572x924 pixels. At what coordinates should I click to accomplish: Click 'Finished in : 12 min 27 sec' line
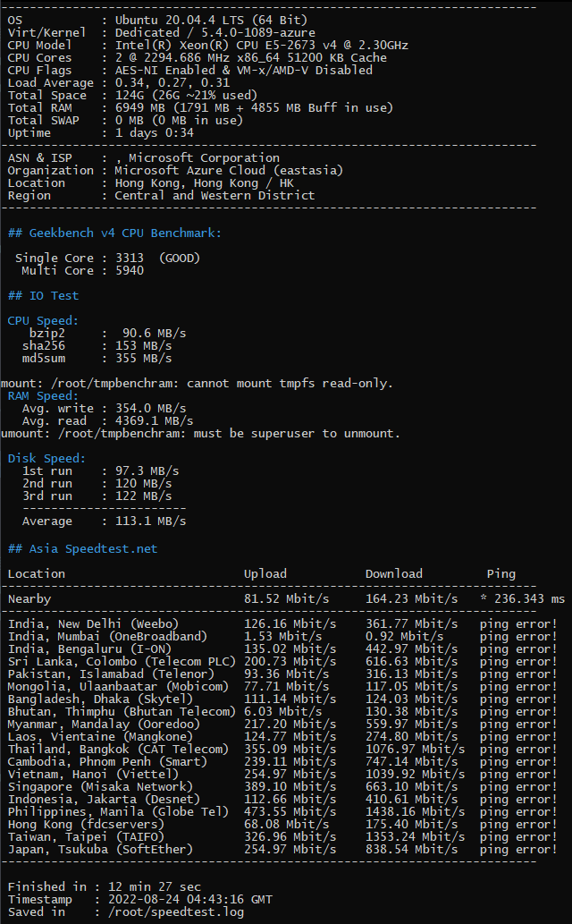(x=105, y=886)
